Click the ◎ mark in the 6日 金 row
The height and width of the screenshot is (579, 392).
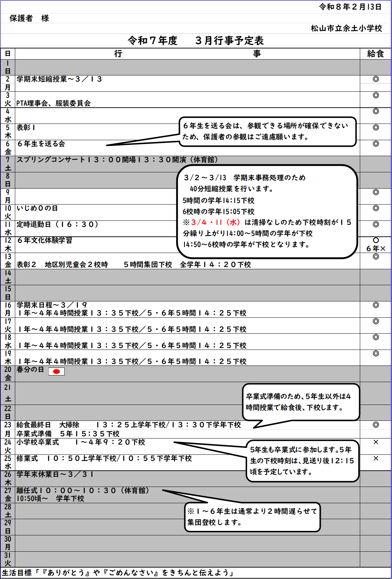pos(376,144)
